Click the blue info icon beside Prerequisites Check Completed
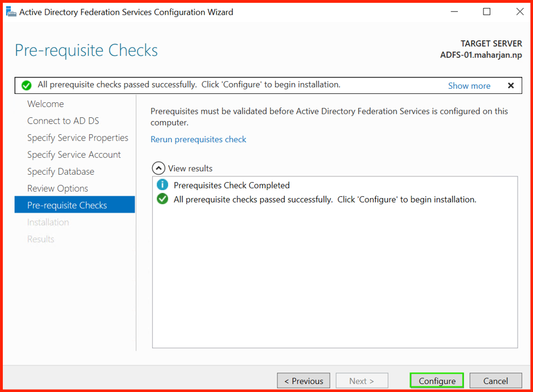Screen dimensions: 533x392 162,185
